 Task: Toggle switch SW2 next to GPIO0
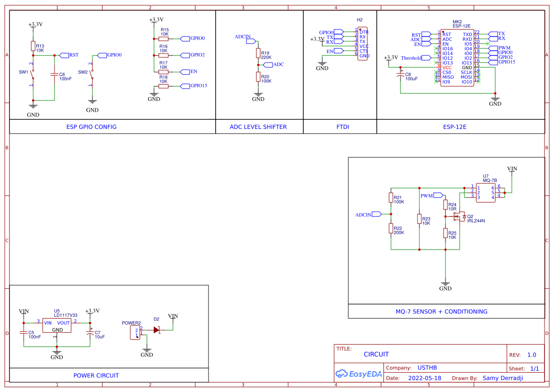tap(91, 73)
